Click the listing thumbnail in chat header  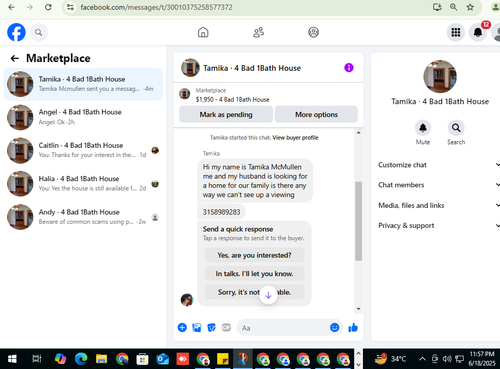tap(190, 68)
